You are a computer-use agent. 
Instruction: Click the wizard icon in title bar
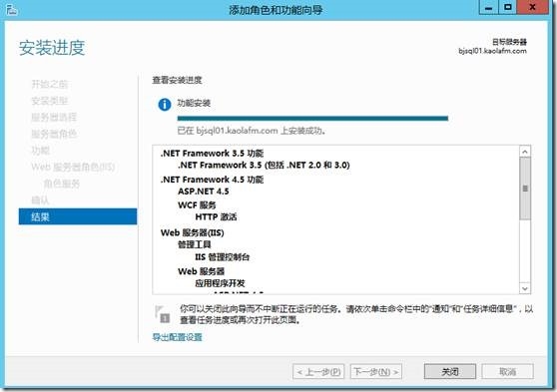[11, 10]
